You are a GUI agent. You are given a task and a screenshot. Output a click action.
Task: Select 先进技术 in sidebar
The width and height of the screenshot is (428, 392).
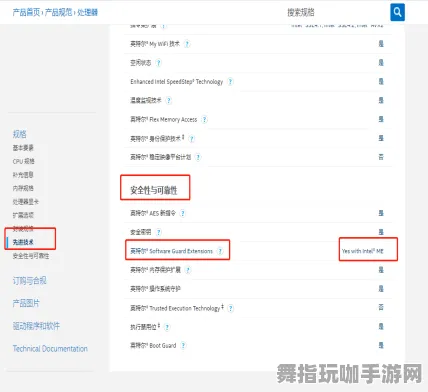(23, 242)
